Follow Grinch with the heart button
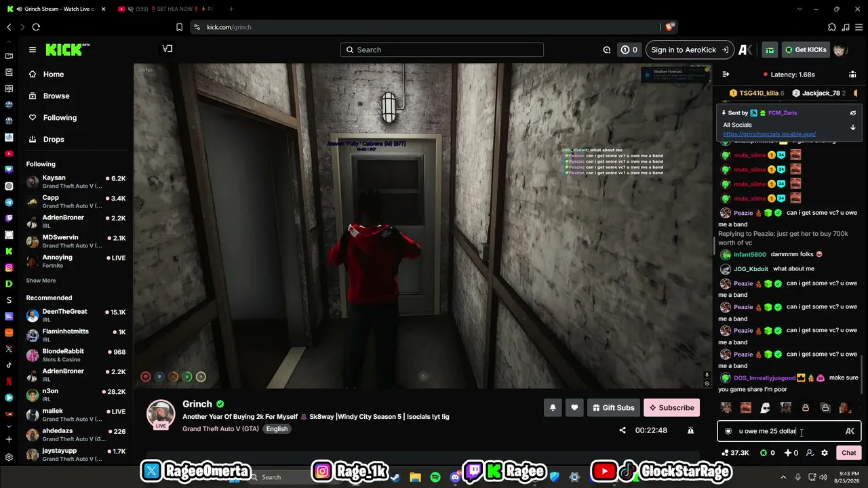 (574, 407)
